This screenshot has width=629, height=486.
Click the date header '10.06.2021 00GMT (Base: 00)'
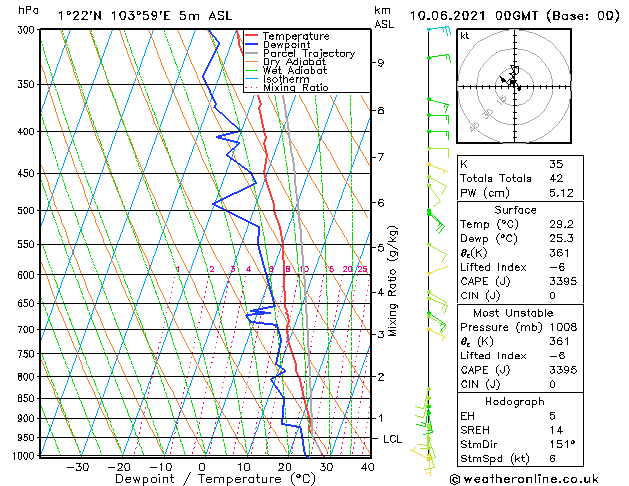pyautogui.click(x=514, y=16)
